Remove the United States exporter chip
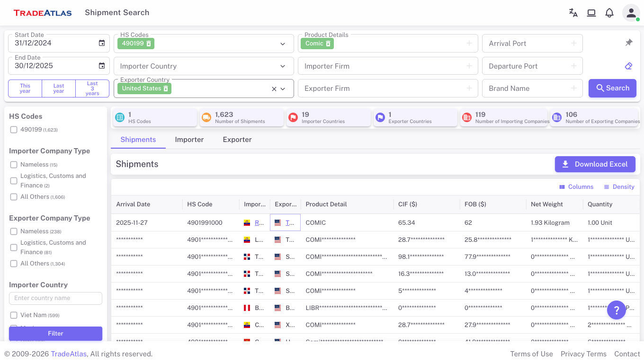The image size is (644, 363). coord(166,89)
